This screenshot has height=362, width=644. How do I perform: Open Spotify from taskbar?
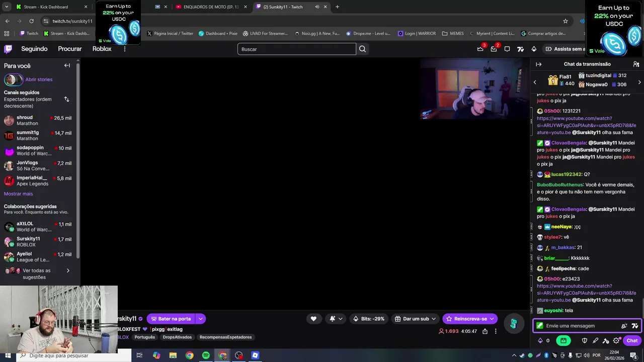206,355
